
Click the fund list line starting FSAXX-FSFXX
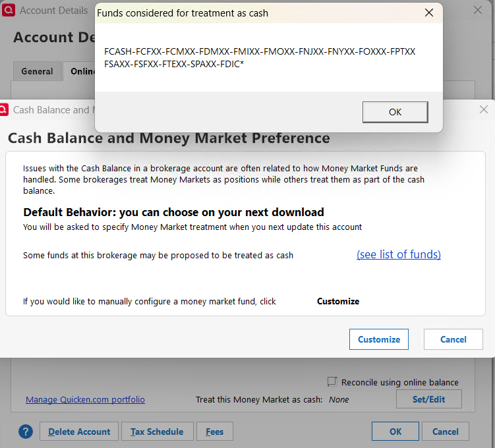(x=174, y=64)
